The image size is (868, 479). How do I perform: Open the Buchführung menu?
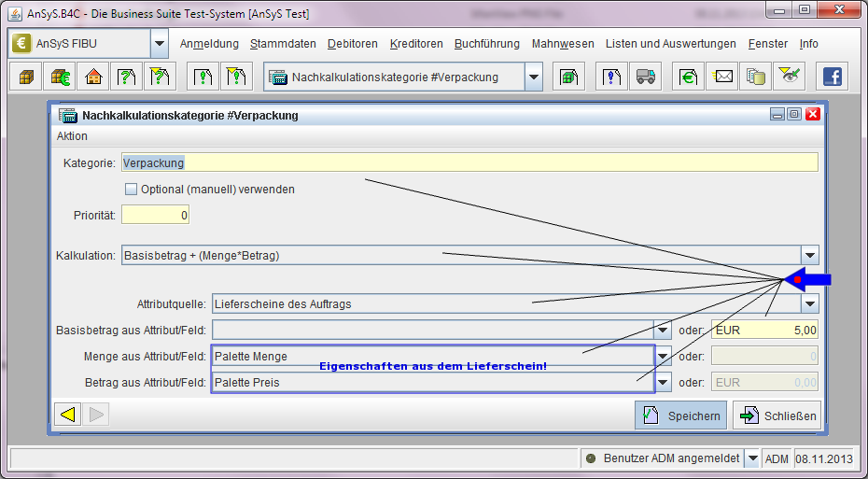point(487,44)
